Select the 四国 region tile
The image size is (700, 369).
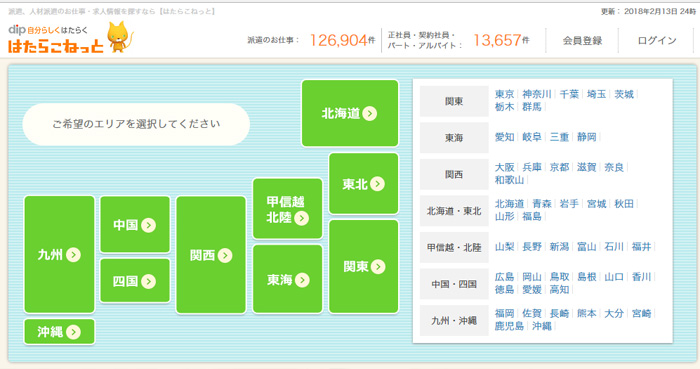135,281
